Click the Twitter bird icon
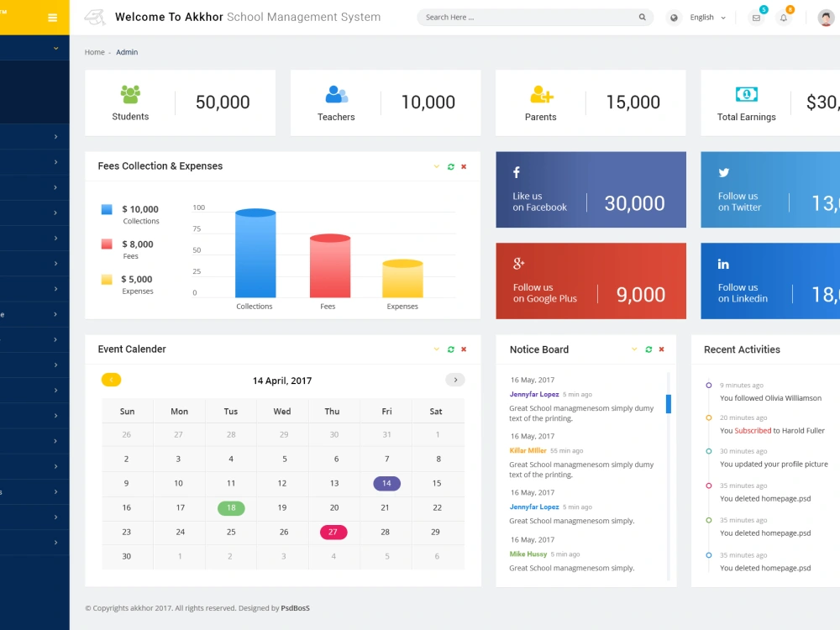 pyautogui.click(x=724, y=172)
